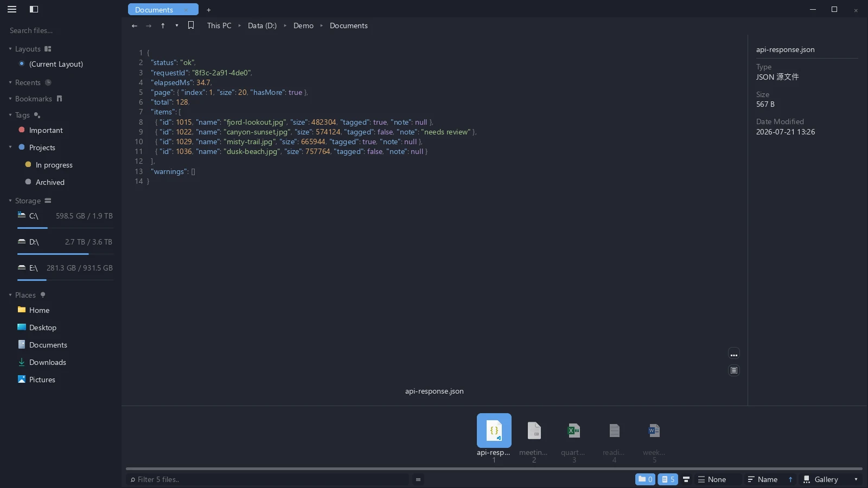Open the filter options menu icon
The width and height of the screenshot is (868, 488).
click(x=418, y=479)
